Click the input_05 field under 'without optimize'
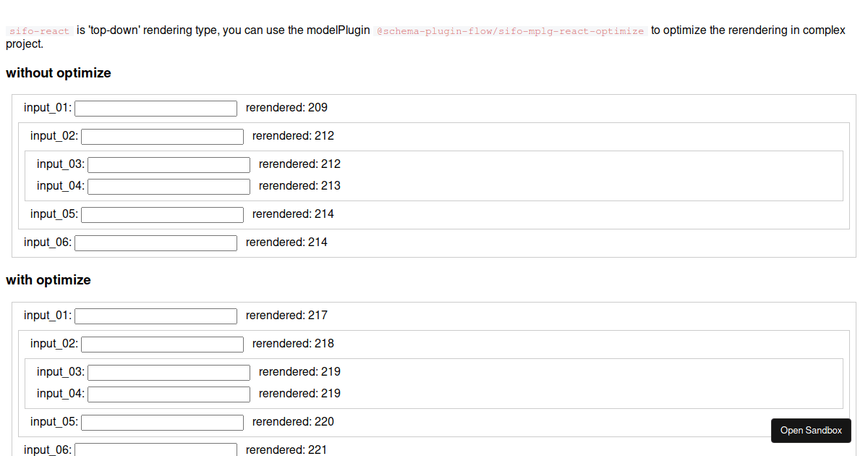 (x=162, y=214)
